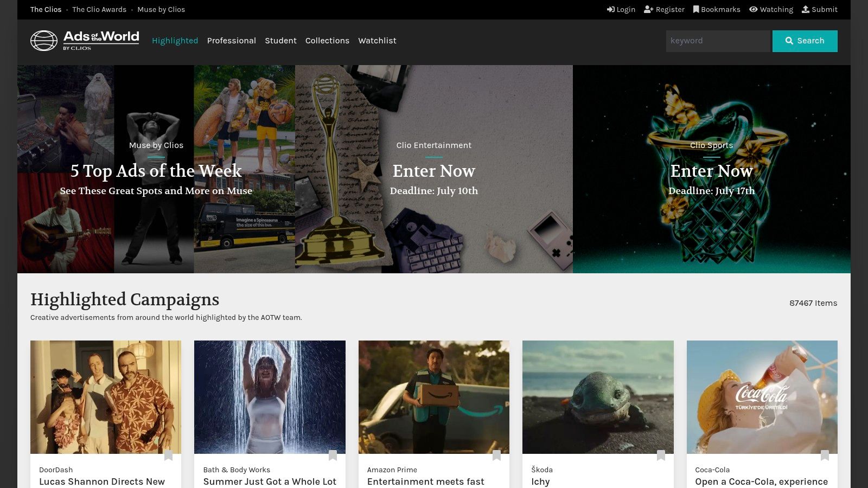Image resolution: width=868 pixels, height=488 pixels.
Task: Click the teal Search button
Action: pyautogui.click(x=805, y=41)
